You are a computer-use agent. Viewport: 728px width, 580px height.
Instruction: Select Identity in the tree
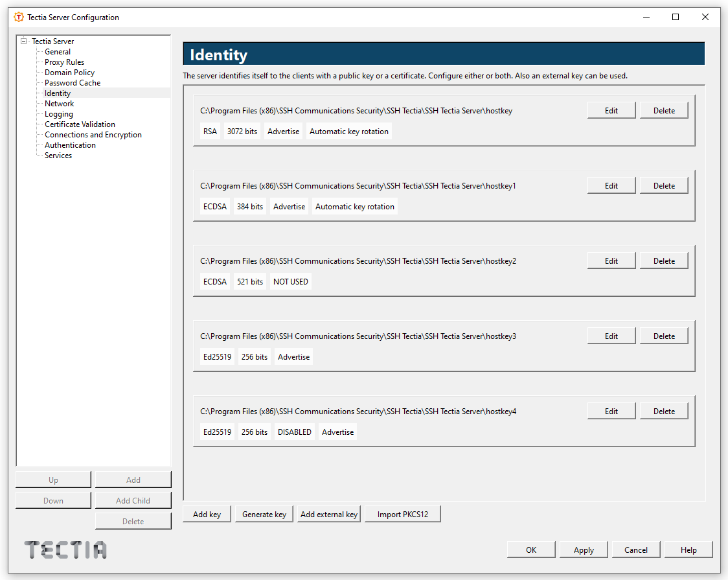(58, 93)
